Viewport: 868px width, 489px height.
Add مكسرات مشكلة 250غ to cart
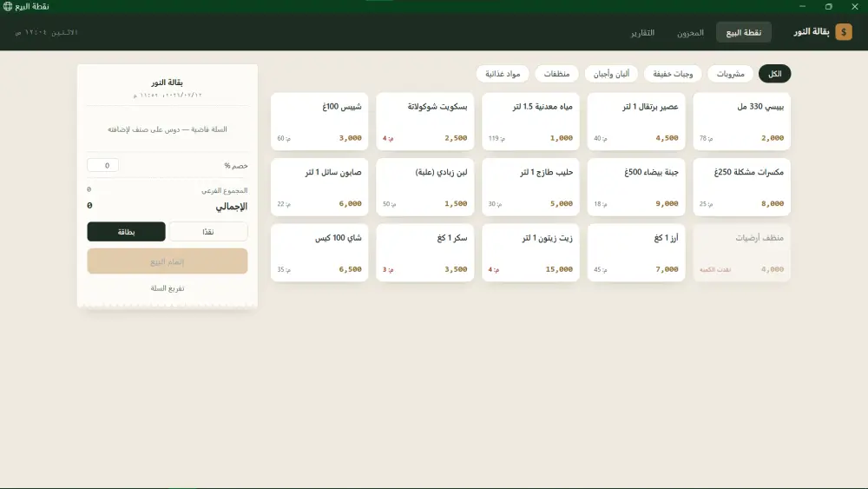[742, 188]
